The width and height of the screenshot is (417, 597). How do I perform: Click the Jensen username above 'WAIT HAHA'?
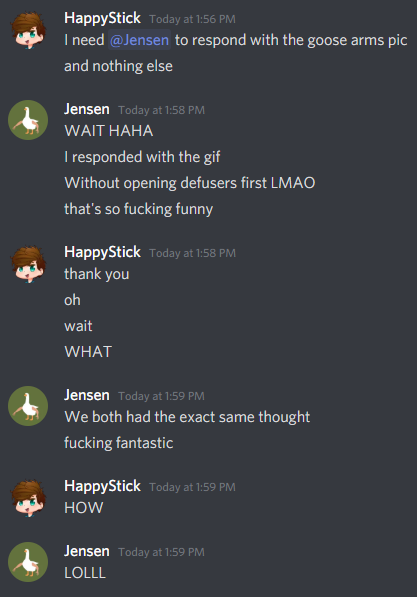(87, 109)
